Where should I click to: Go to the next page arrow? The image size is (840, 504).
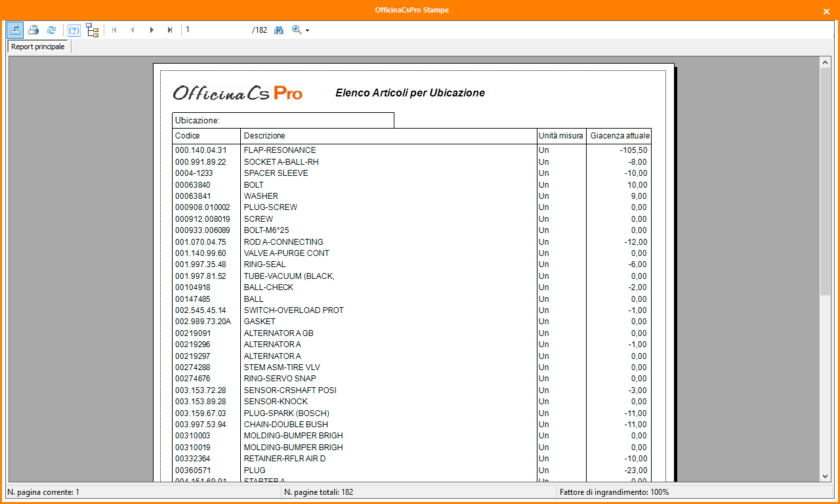(152, 30)
